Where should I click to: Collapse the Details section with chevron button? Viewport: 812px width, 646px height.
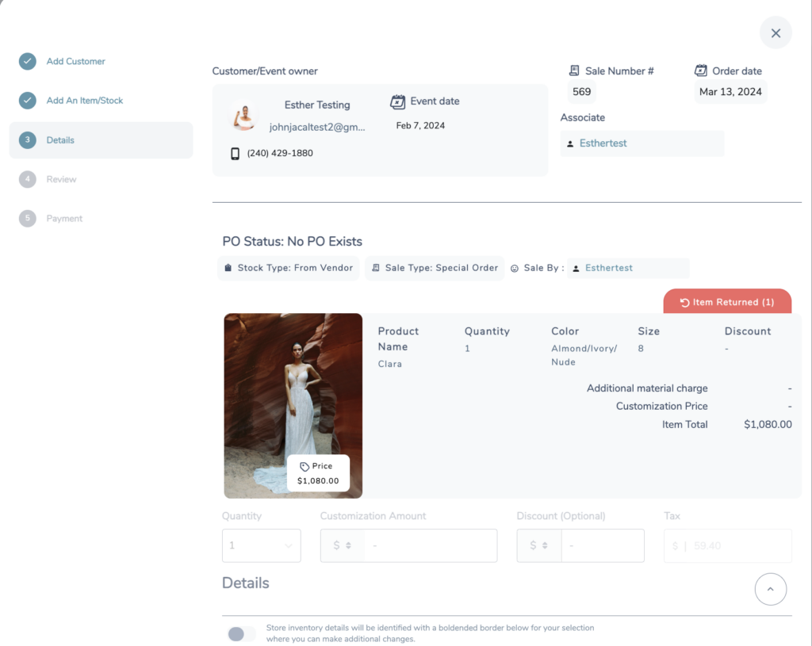[771, 589]
